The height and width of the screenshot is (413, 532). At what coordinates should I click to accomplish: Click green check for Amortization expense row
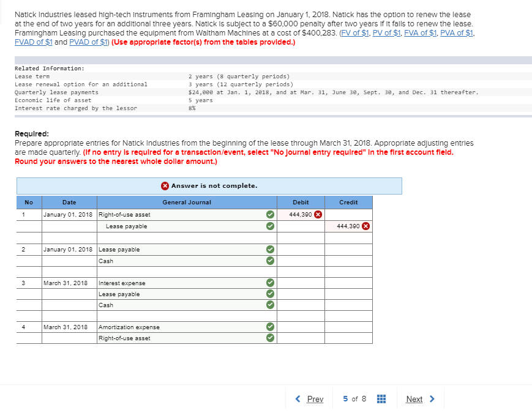click(270, 327)
